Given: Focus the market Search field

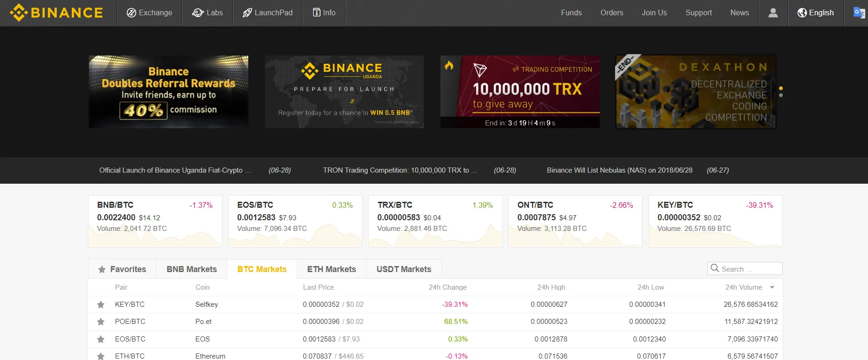Looking at the screenshot, I should click(745, 268).
